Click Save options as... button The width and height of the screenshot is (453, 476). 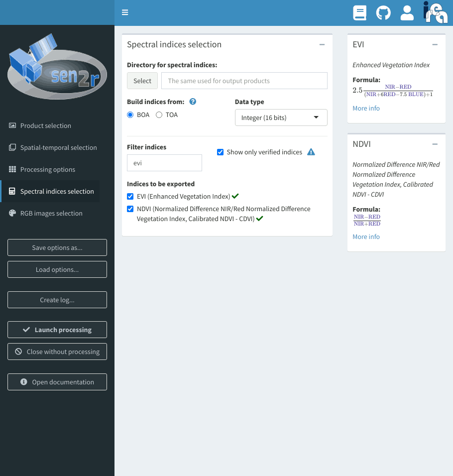(x=57, y=247)
